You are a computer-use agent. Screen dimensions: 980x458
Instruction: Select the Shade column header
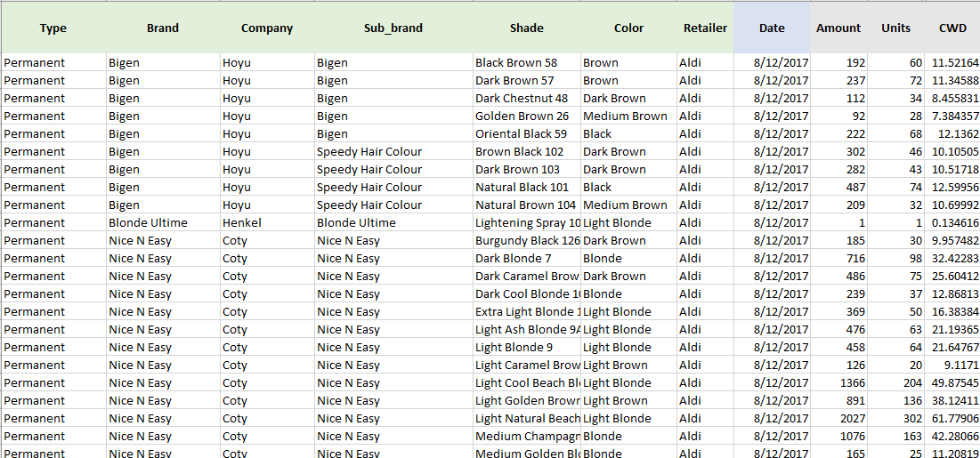click(526, 28)
